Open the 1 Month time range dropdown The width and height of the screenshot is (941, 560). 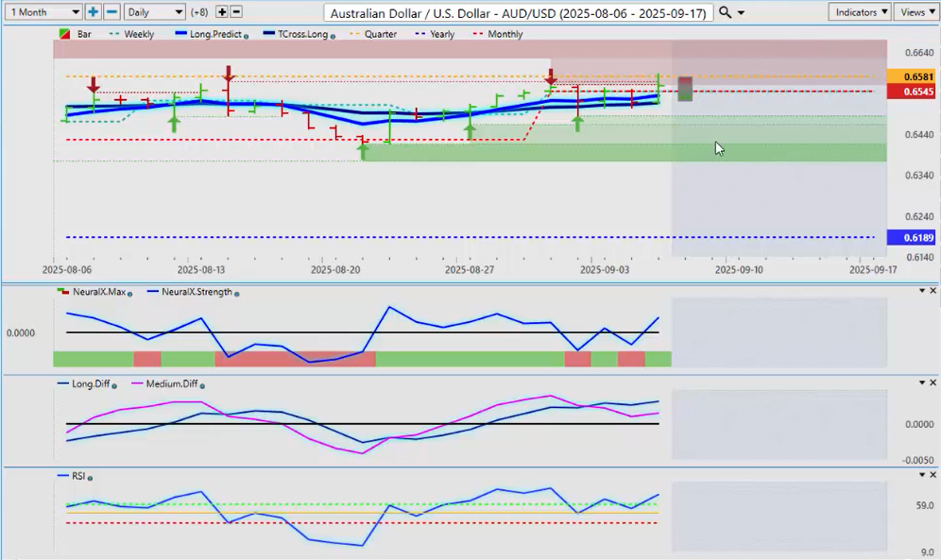coord(43,12)
